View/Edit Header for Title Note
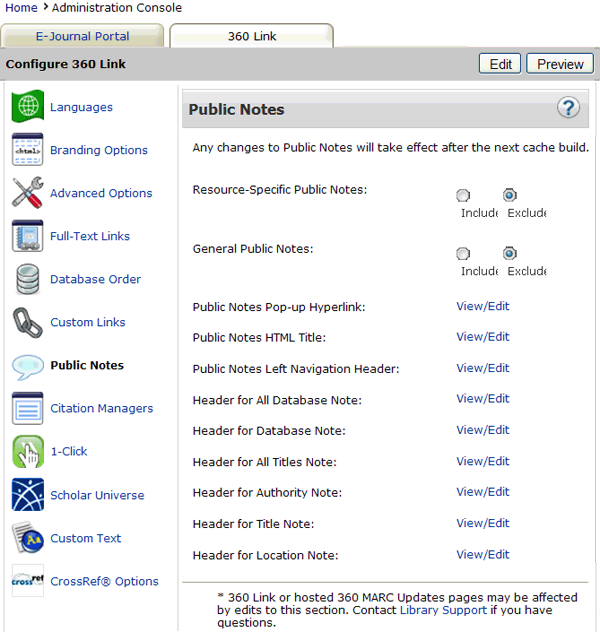Viewport: 600px width, 632px height. 483,523
